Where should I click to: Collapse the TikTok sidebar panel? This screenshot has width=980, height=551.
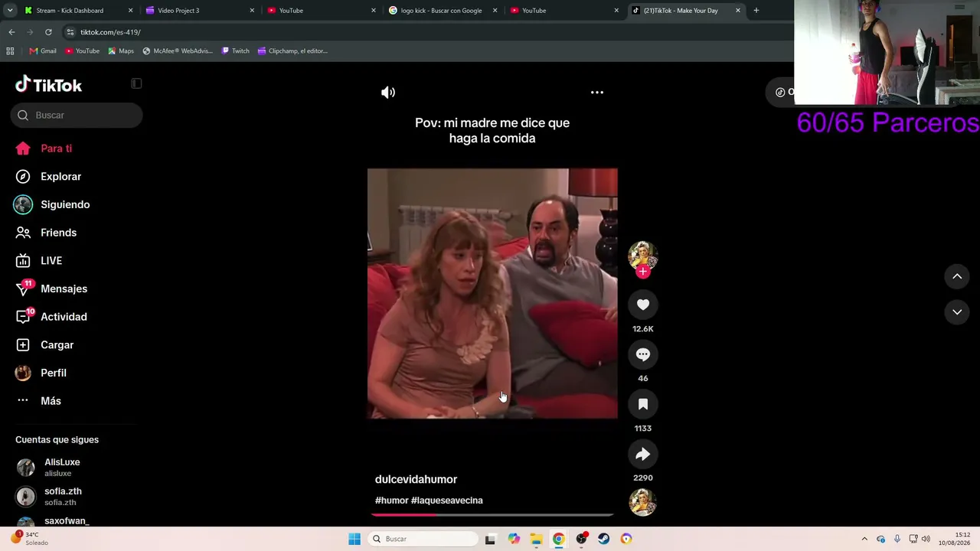[136, 83]
